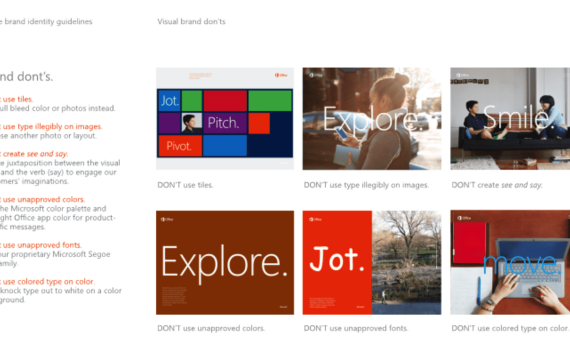Select the red Pivot. tile
Screen dimensions: 570x360
point(180,145)
